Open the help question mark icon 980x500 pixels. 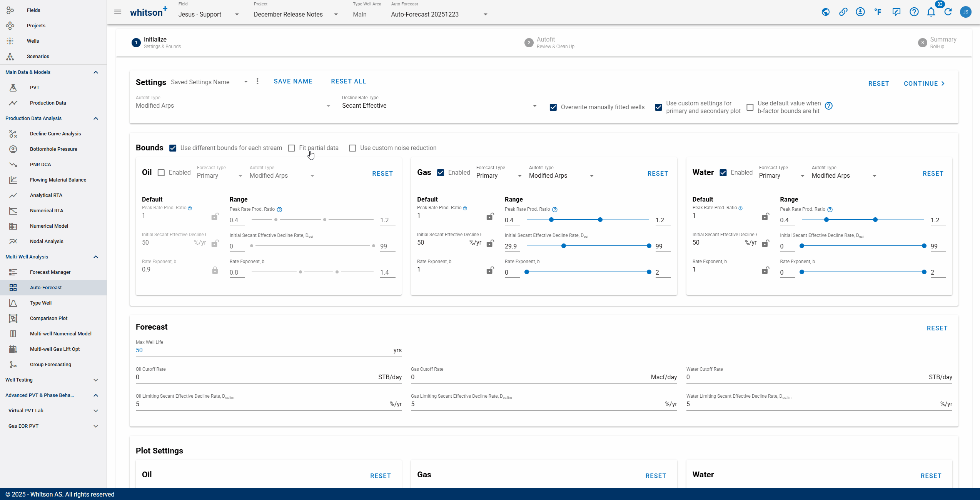(914, 12)
